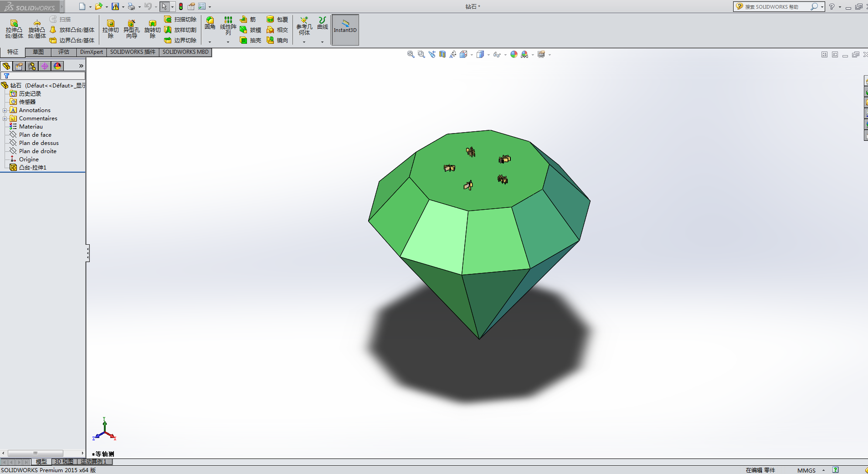Open the 圆角 fillet dropdown arrow
Viewport: 868px width, 474px height.
point(210,42)
